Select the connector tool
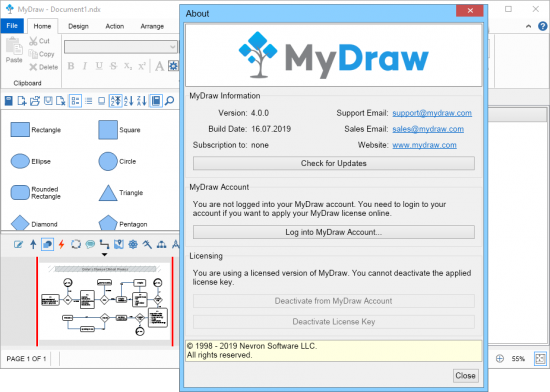This screenshot has height=392, width=550. click(104, 244)
